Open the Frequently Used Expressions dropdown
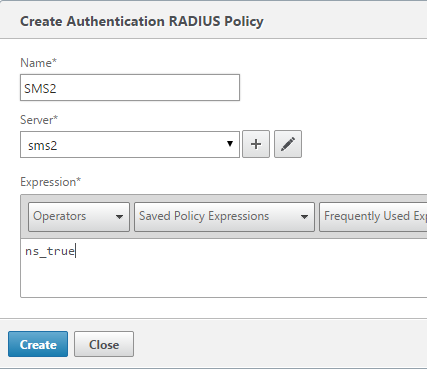The width and height of the screenshot is (427, 377). (373, 217)
